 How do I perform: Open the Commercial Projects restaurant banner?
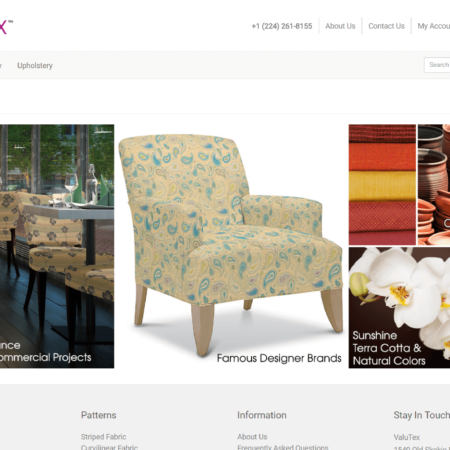tap(57, 246)
